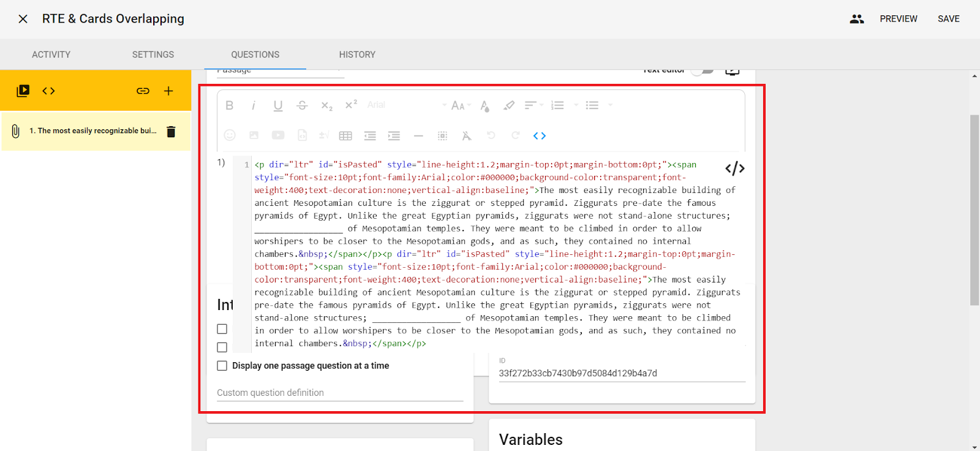
Task: Save the activity with SAVE
Action: [949, 19]
